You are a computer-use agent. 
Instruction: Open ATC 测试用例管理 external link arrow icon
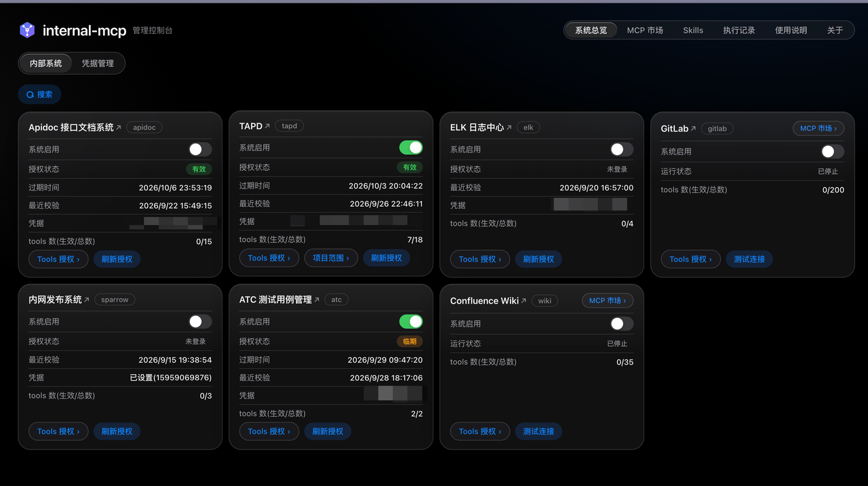click(x=317, y=300)
